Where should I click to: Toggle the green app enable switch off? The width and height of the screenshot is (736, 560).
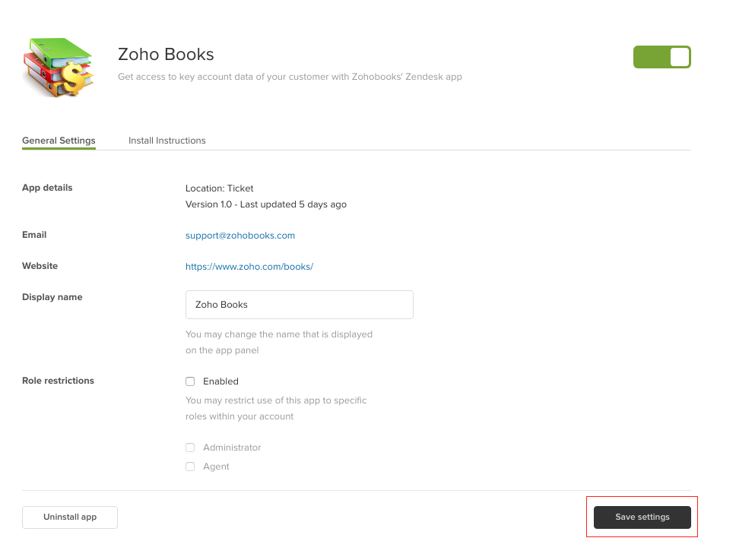[661, 57]
